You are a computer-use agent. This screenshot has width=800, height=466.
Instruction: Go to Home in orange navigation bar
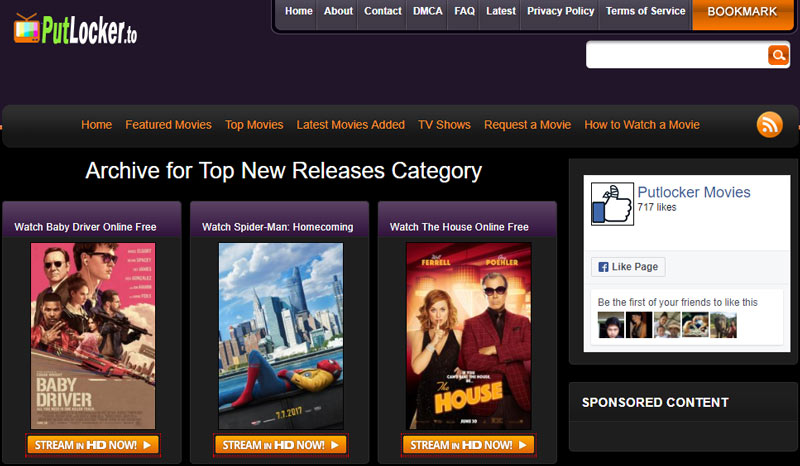[x=96, y=125]
